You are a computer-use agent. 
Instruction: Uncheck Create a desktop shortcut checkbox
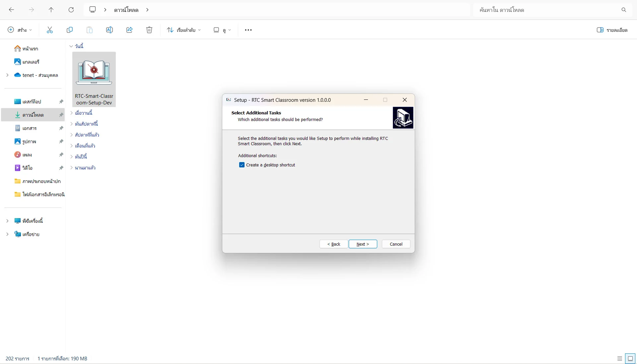tap(242, 165)
